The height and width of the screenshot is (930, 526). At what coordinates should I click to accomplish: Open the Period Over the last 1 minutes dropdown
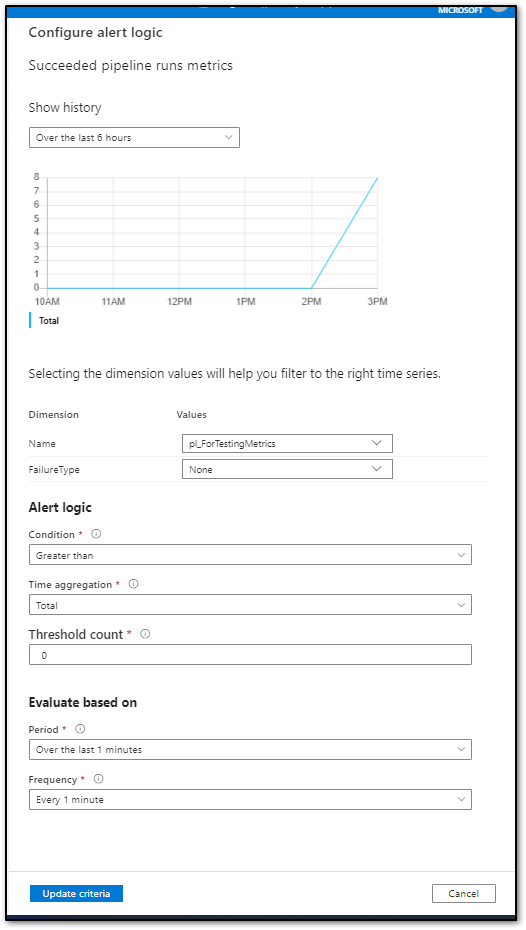(x=250, y=749)
